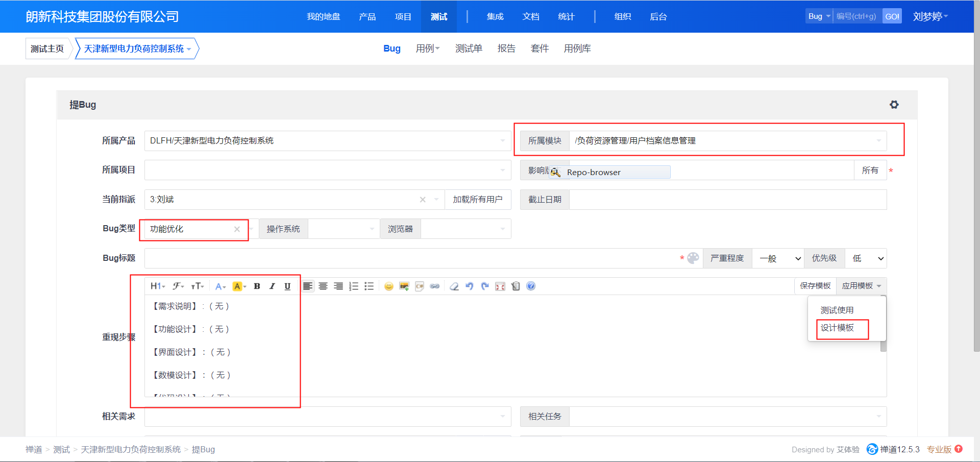
Task: Open the 优先级 priority dropdown
Action: pos(866,259)
